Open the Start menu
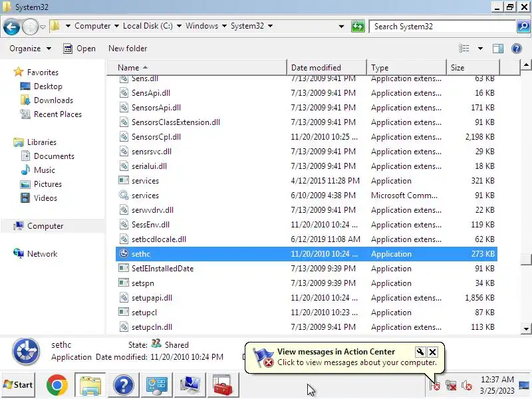Image resolution: width=532 pixels, height=399 pixels. [x=19, y=385]
